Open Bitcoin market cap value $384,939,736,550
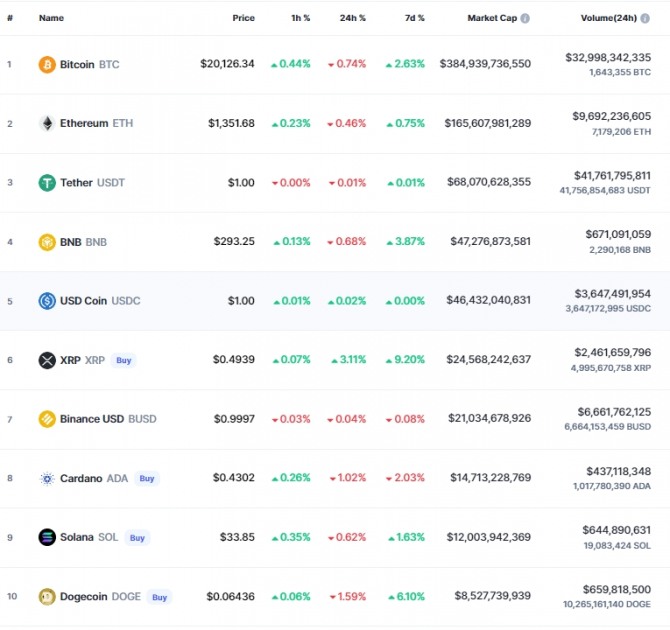The image size is (670, 630). point(485,64)
